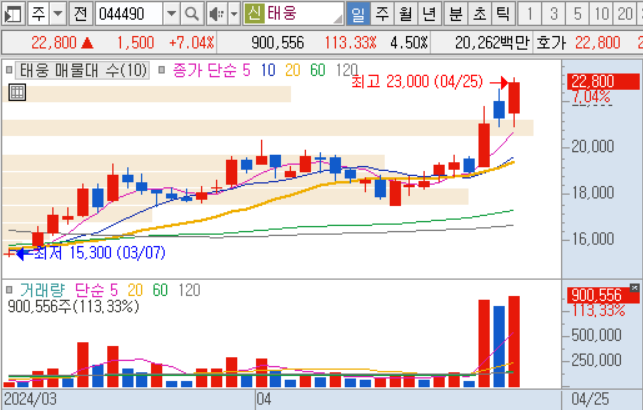
Task: Toggle the 거래량 volume indicator square
Action: click(9, 290)
